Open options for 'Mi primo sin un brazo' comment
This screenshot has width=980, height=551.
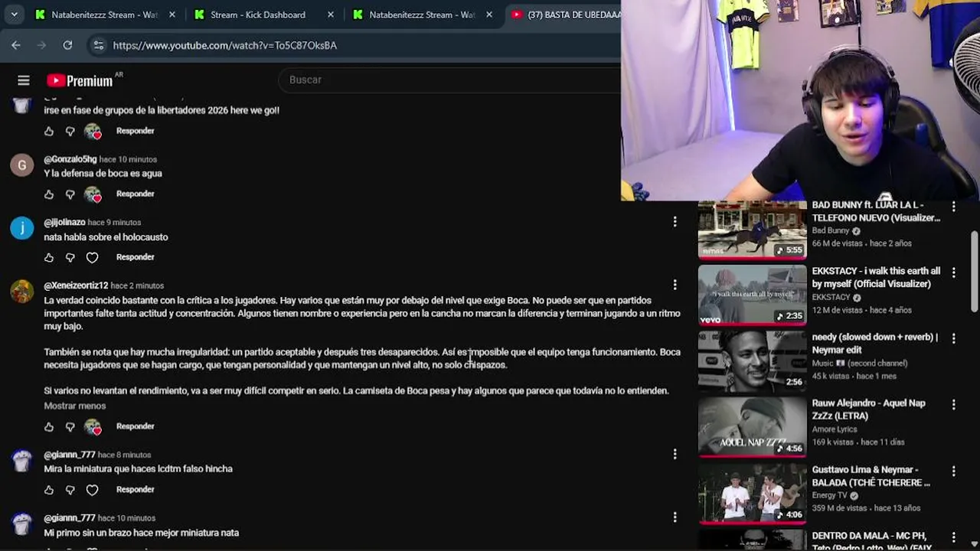point(675,517)
